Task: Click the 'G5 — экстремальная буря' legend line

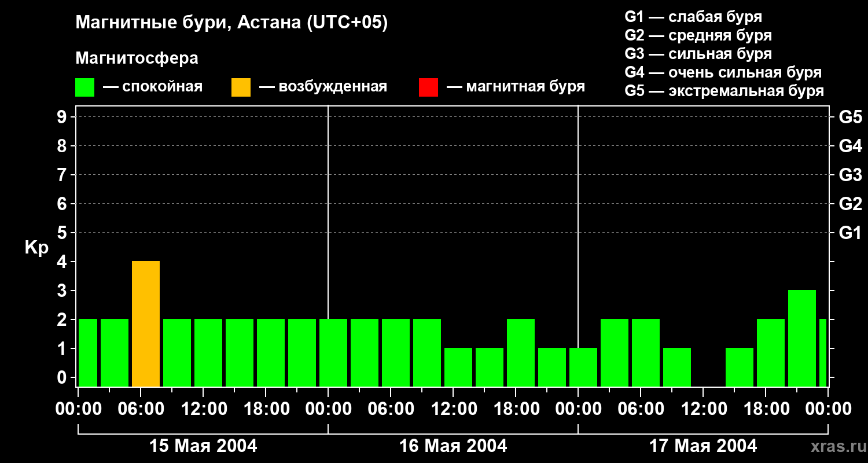Action: pyautogui.click(x=724, y=91)
